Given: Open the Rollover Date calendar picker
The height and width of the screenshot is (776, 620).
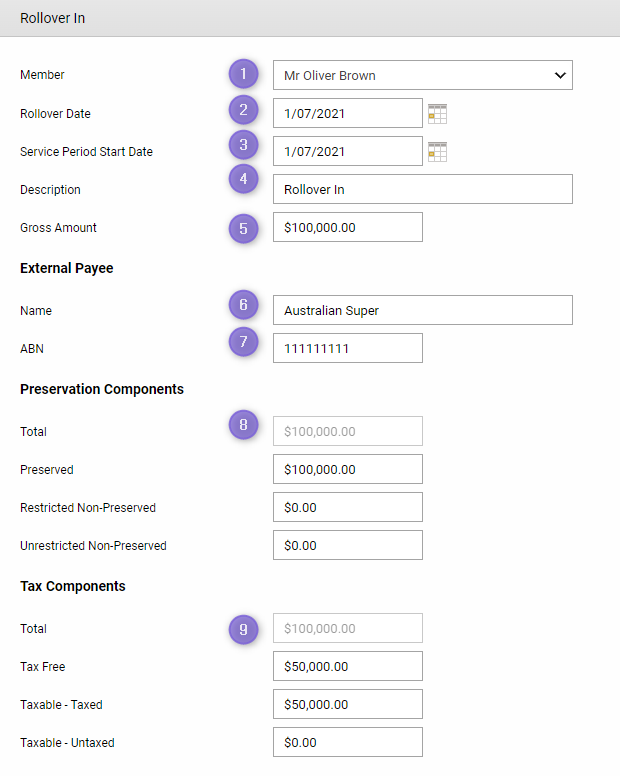Looking at the screenshot, I should (x=437, y=114).
